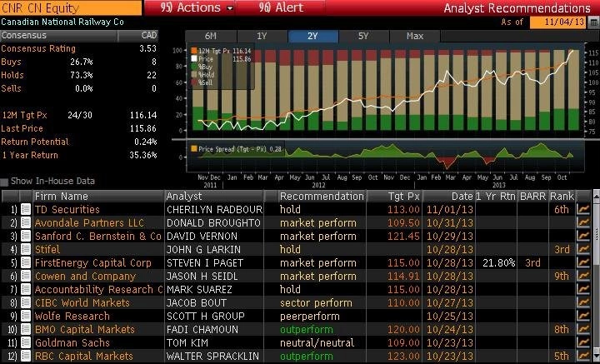
Task: Open chart icon at end of FirstEnergy row
Action: tap(583, 262)
